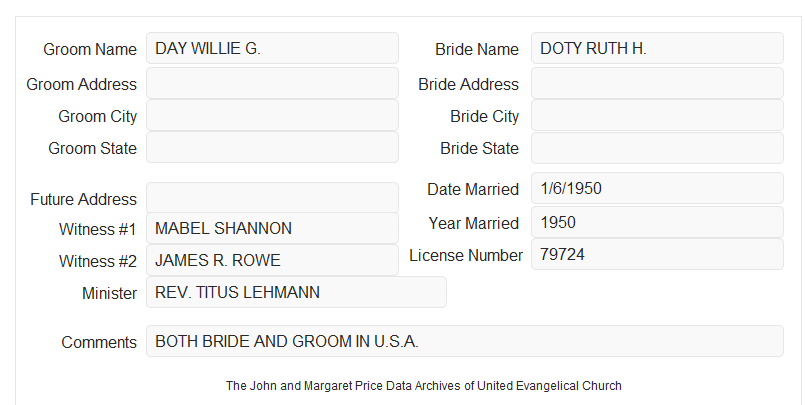The height and width of the screenshot is (405, 805).
Task: Click into the Bride Address field
Action: pyautogui.click(x=657, y=83)
